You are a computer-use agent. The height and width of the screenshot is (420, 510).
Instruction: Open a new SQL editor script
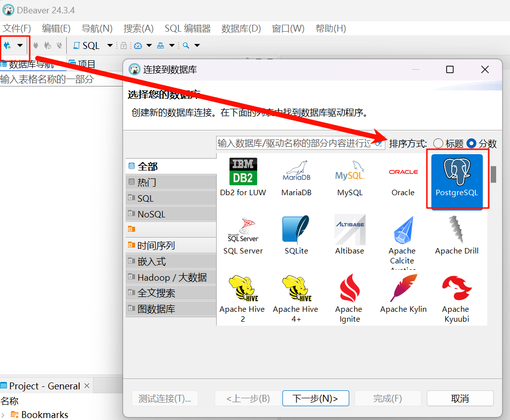click(x=86, y=45)
